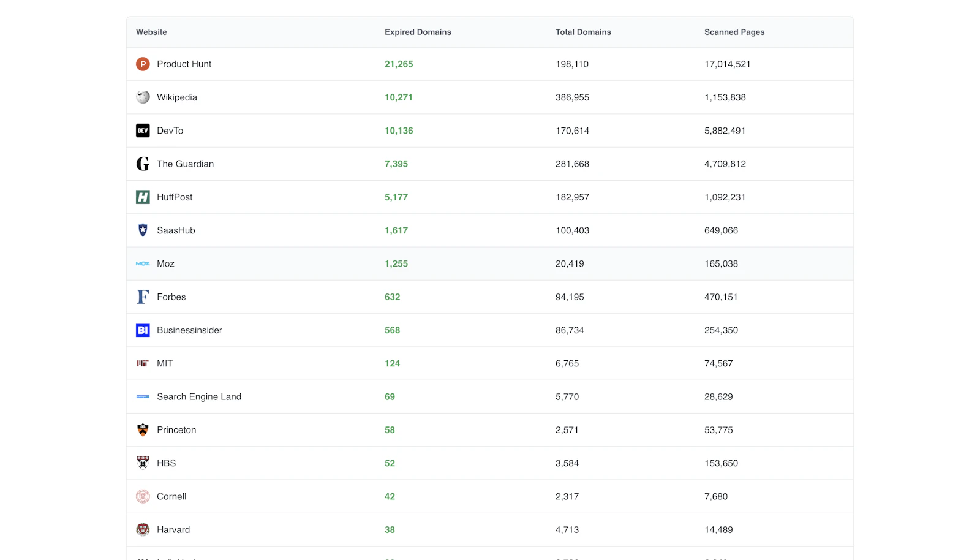The width and height of the screenshot is (980, 560).
Task: Click The Guardian's 7,395 expired domains
Action: (x=396, y=164)
